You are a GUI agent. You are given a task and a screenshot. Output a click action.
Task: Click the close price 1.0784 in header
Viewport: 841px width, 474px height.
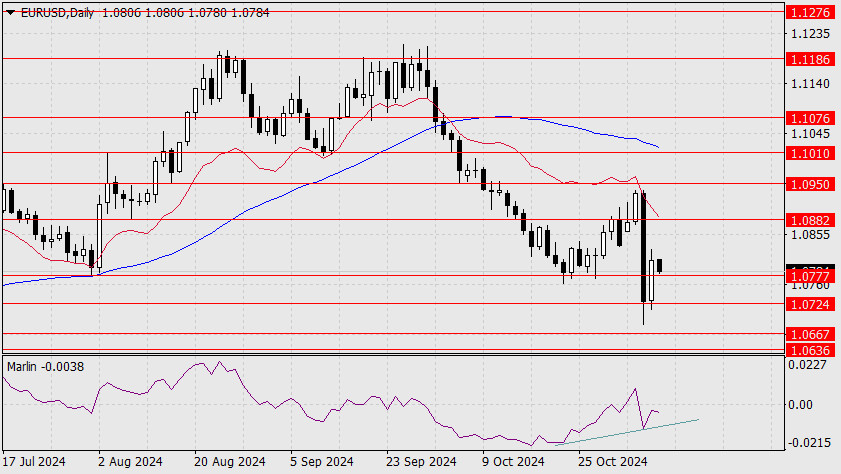250,12
